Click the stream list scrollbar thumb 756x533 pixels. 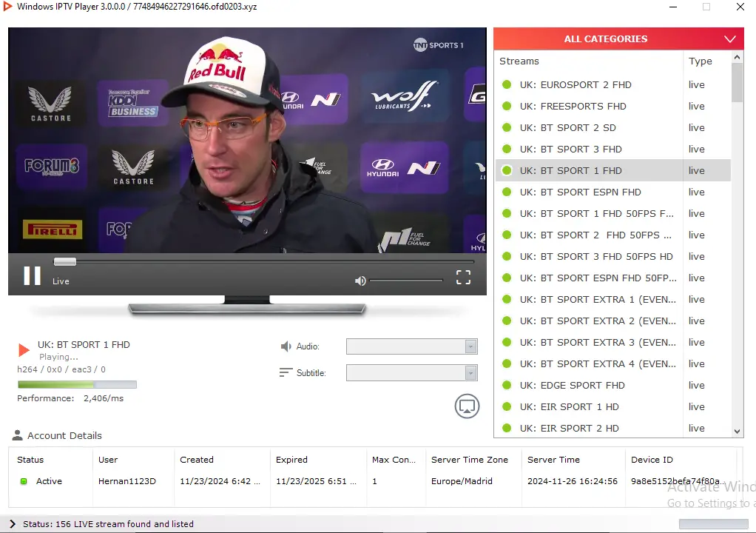point(737,82)
